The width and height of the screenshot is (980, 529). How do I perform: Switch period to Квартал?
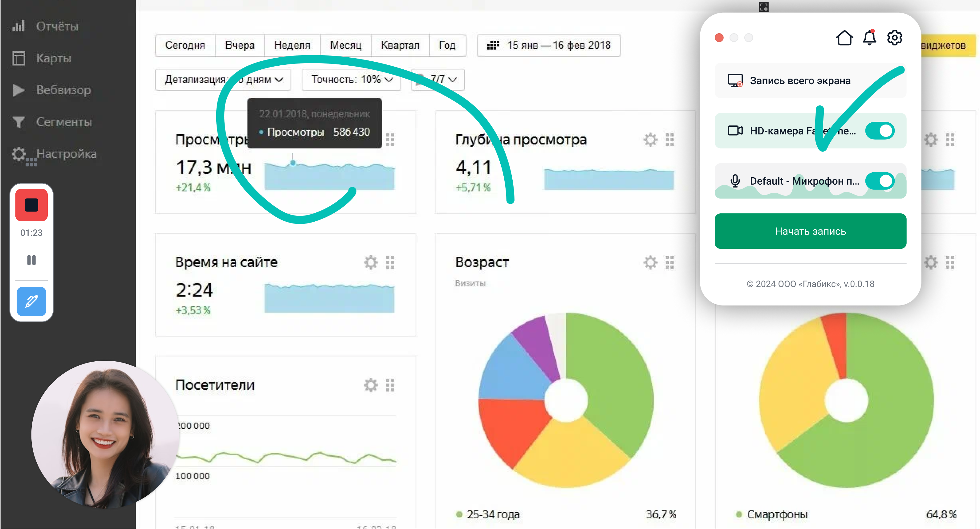click(x=400, y=45)
